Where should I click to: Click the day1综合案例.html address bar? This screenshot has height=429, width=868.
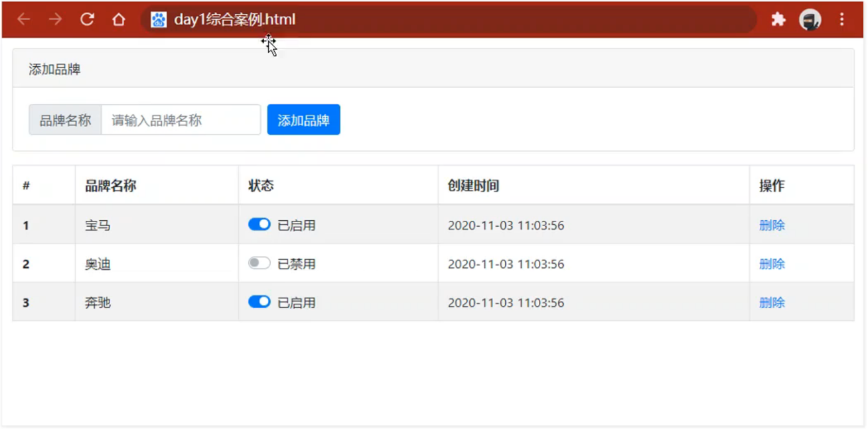pos(449,19)
